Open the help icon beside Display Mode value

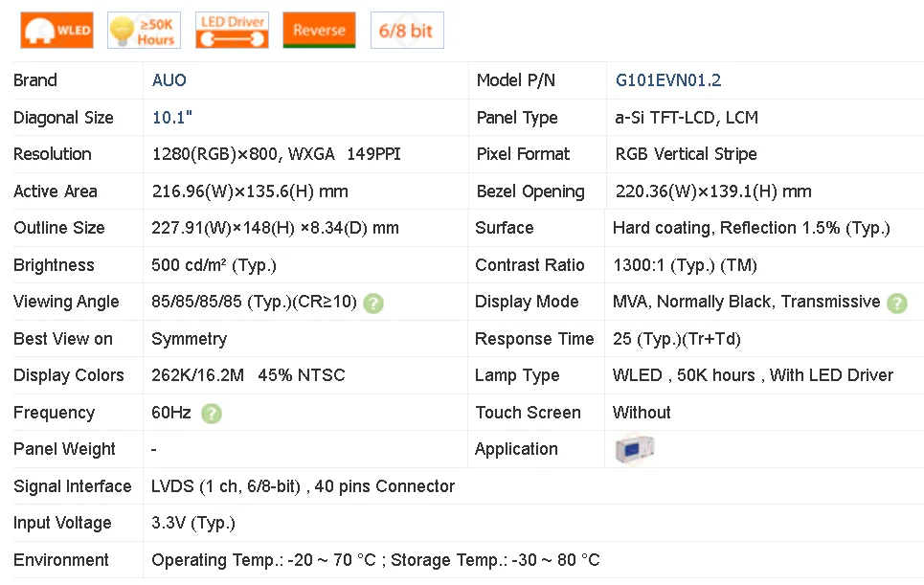[897, 303]
